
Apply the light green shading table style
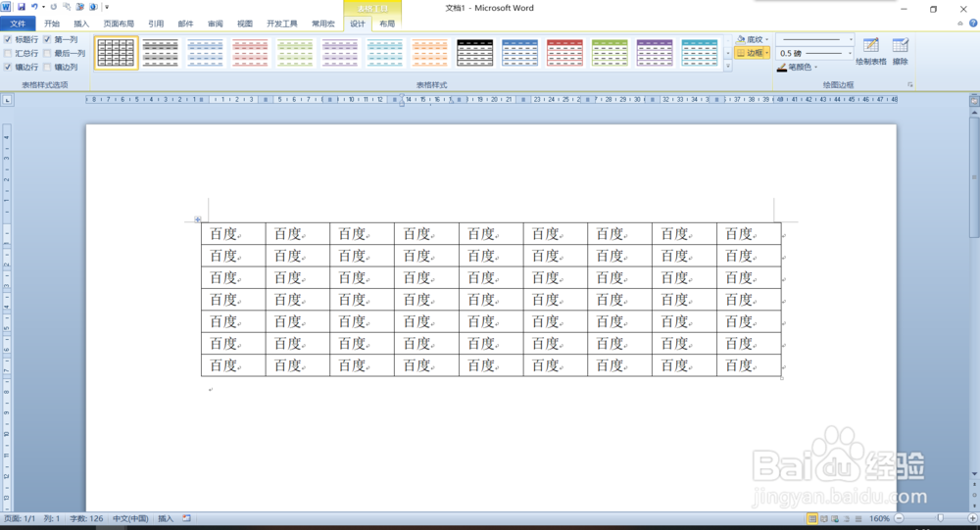click(x=295, y=53)
